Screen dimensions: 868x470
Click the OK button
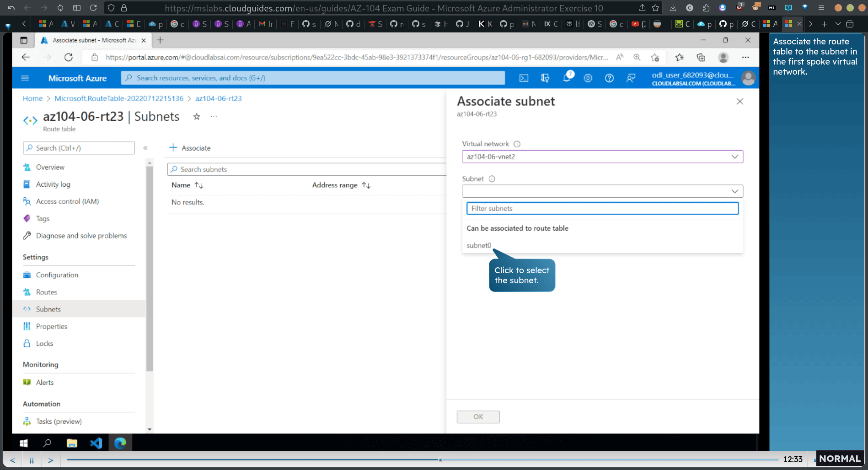[x=478, y=416]
